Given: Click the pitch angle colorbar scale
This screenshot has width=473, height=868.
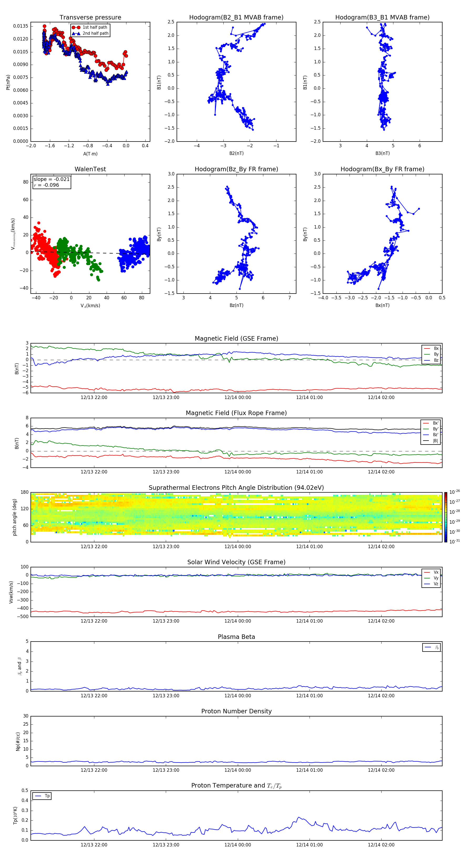Looking at the screenshot, I should 446,517.
